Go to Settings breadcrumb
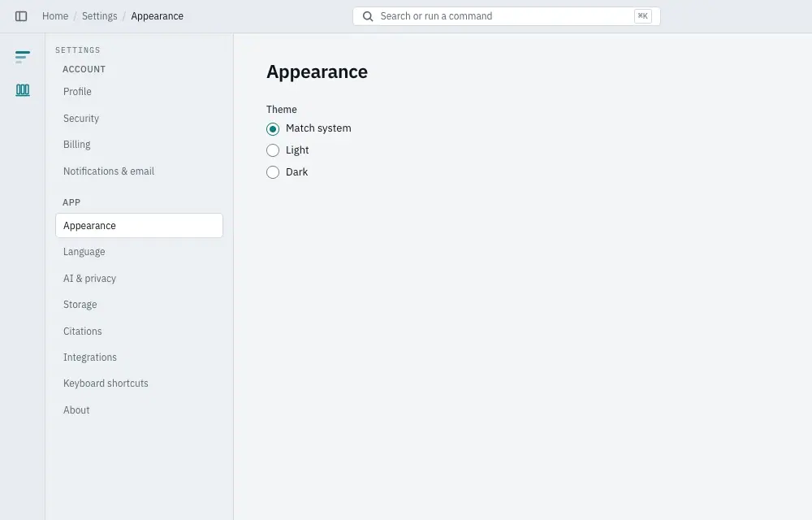 click(x=99, y=16)
